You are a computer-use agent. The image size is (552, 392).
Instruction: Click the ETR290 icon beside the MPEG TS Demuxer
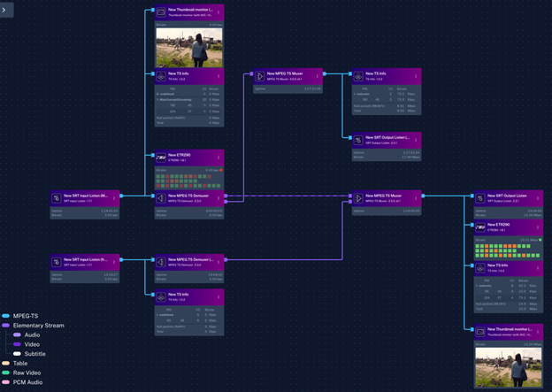point(161,157)
